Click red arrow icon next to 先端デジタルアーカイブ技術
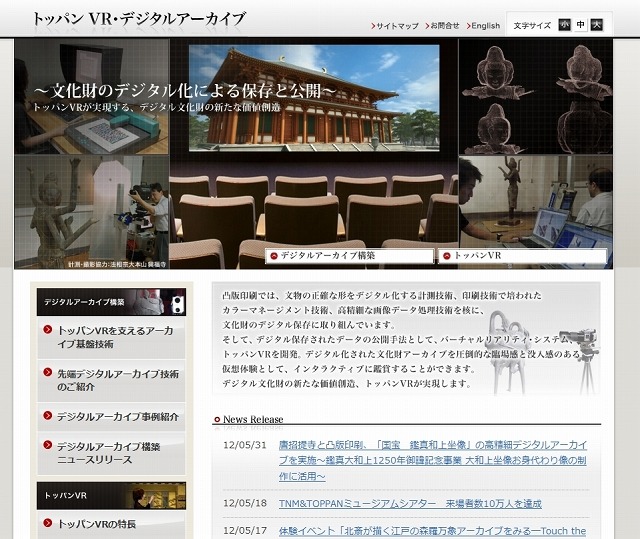The height and width of the screenshot is (539, 640). pos(48,372)
